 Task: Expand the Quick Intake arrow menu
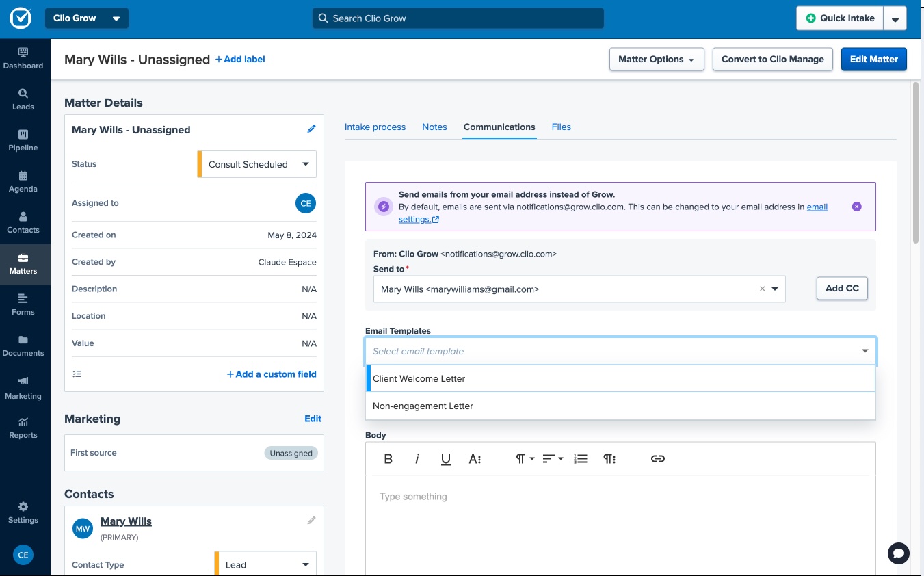click(895, 19)
